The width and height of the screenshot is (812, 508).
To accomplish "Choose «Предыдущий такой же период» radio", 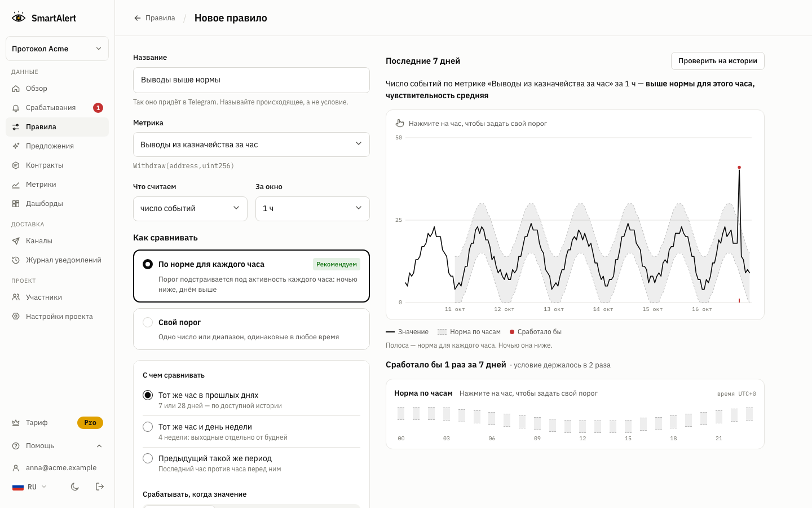I will click(148, 458).
